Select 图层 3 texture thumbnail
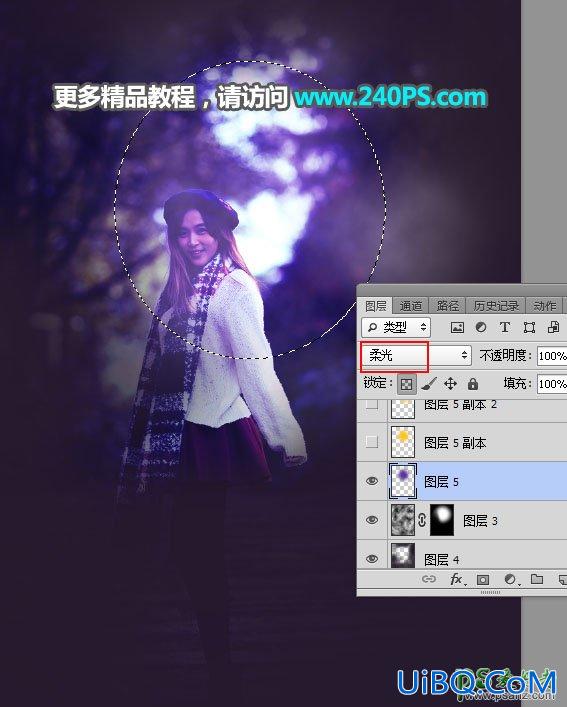The image size is (567, 707). (402, 520)
